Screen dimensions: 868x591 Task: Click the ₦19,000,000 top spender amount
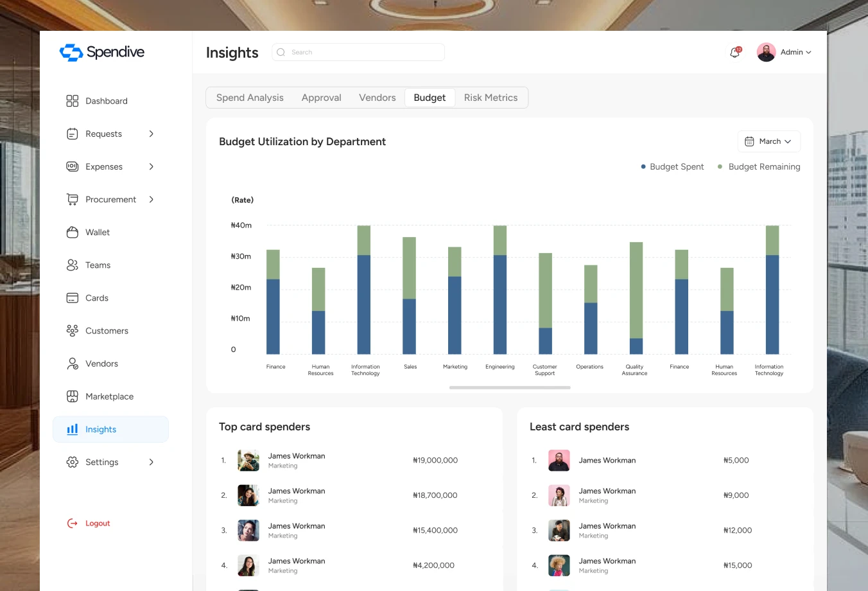click(x=435, y=461)
